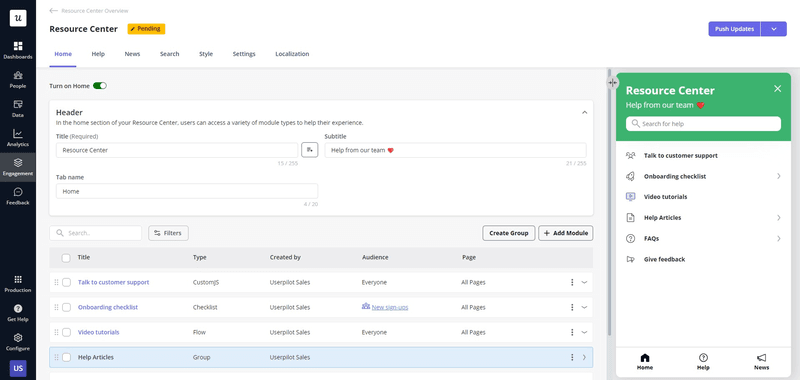
Task: Open the Home tab in preview footer
Action: pos(645,362)
